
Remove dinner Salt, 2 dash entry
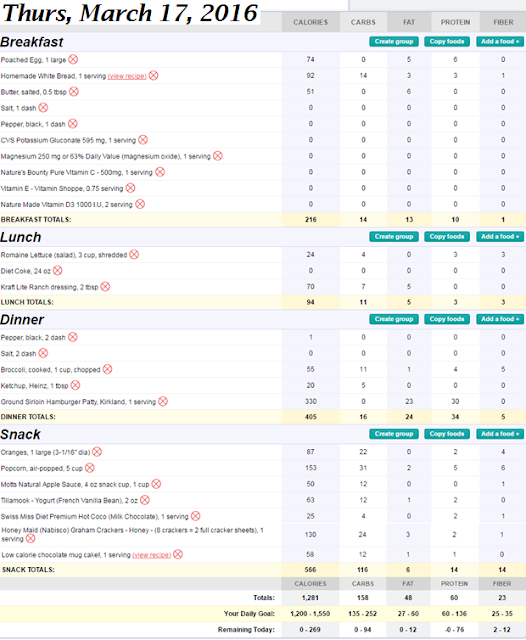point(43,353)
